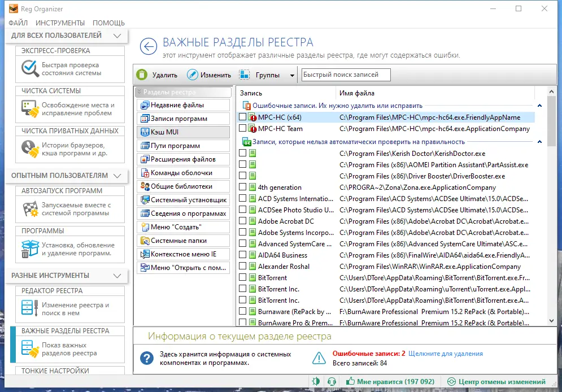
Task: Click the headset support icon in status bar
Action: coord(332,381)
